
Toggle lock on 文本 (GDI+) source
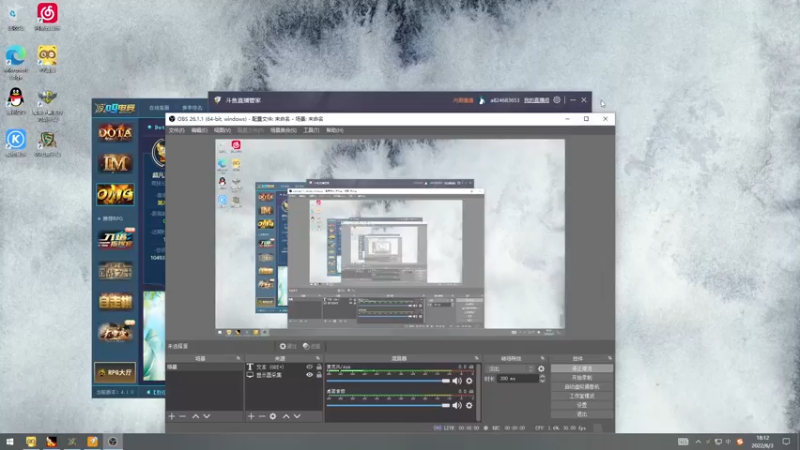coord(319,367)
